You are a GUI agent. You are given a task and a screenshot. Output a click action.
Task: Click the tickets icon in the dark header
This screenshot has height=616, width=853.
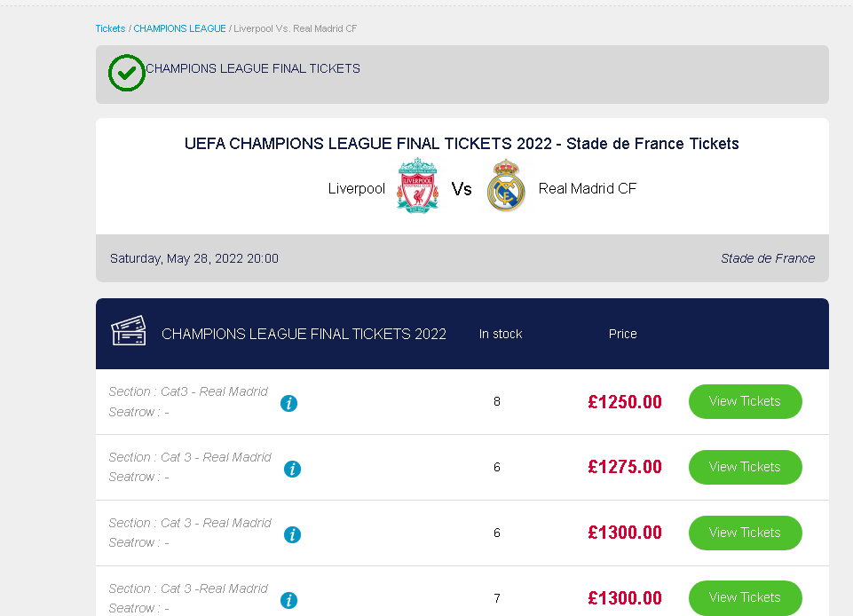click(x=129, y=332)
